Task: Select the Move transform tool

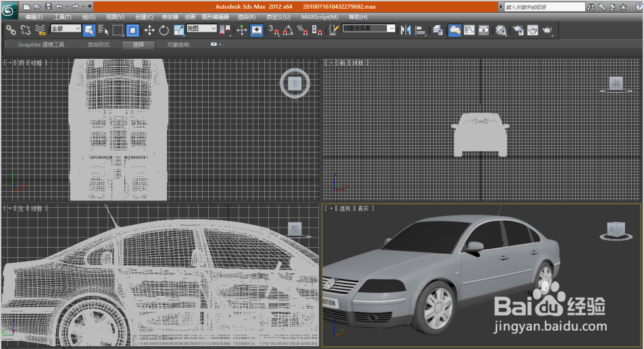Action: pos(149,30)
